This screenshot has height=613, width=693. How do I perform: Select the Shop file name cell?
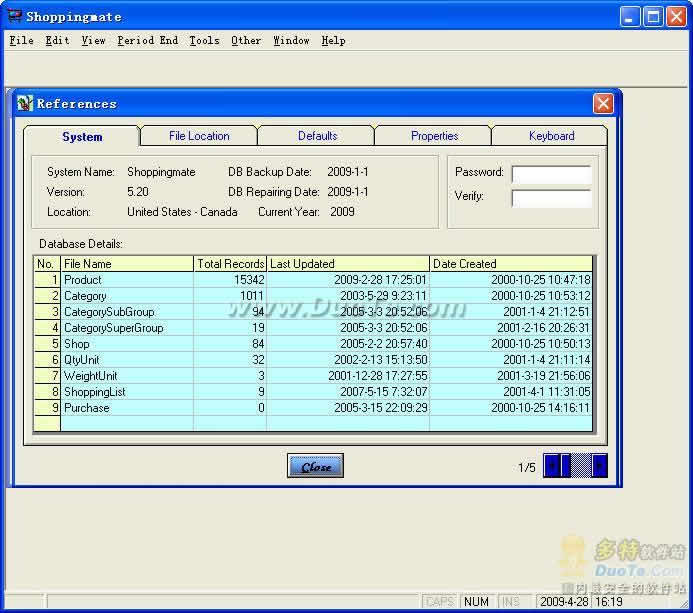[127, 344]
